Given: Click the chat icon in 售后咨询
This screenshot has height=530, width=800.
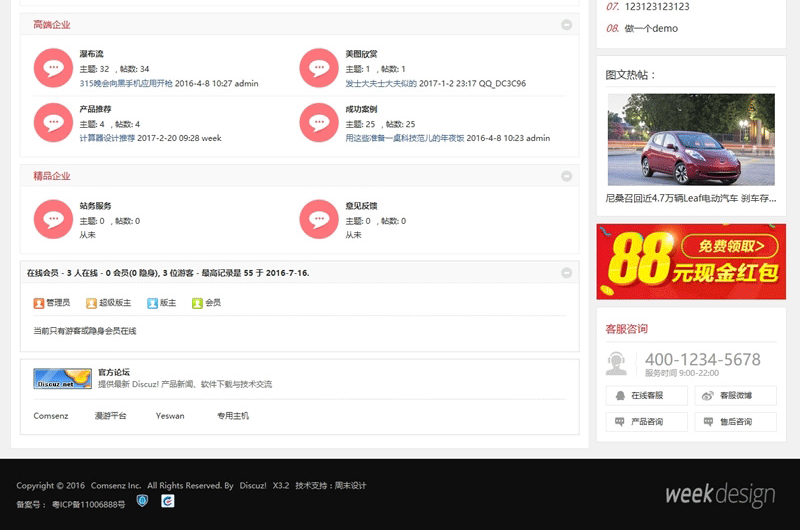Looking at the screenshot, I should point(708,422).
